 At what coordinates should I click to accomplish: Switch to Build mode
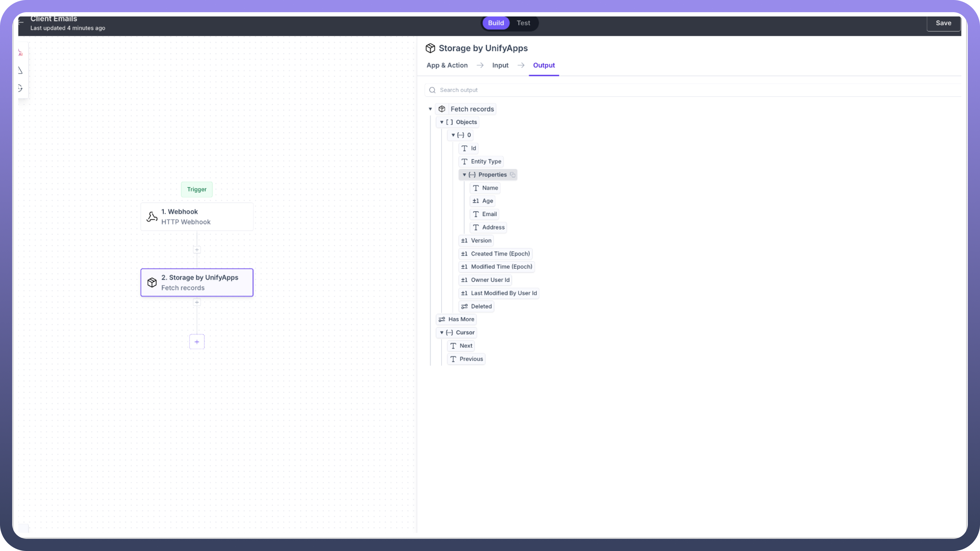click(x=496, y=23)
